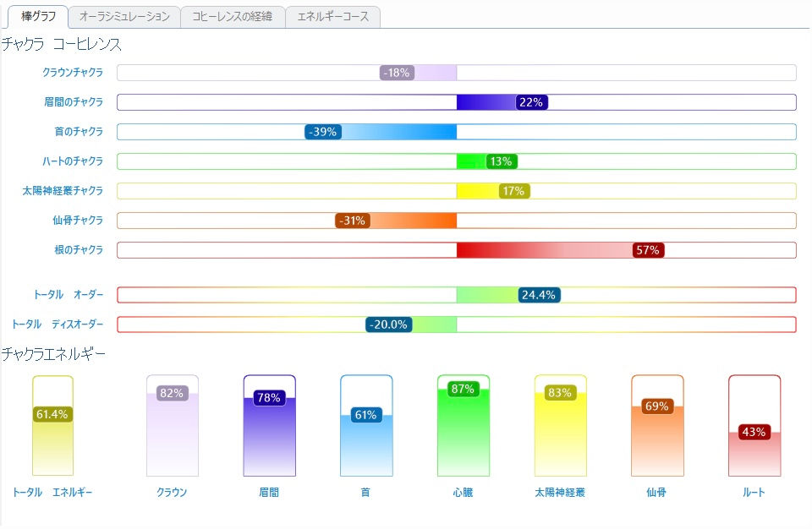Select the 61% throat energy column

pyautogui.click(x=366, y=425)
